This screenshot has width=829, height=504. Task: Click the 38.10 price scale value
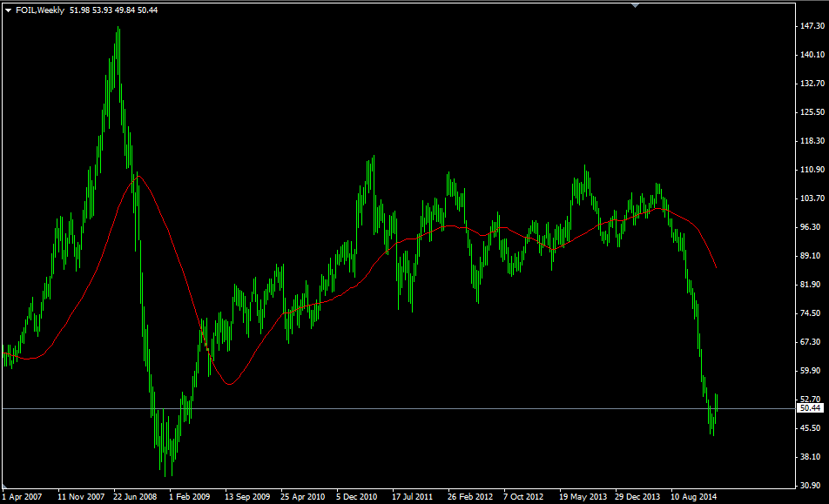click(x=812, y=457)
